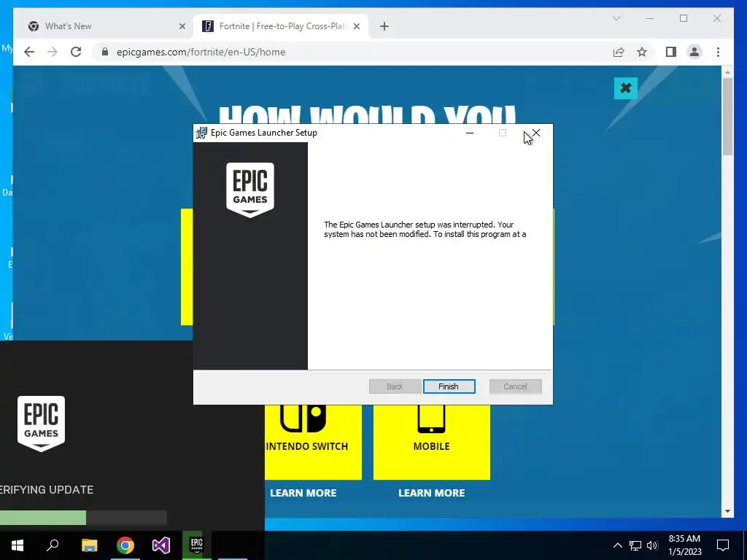Click the Nintendo Switch platform tile
747x560 pixels.
click(x=313, y=441)
